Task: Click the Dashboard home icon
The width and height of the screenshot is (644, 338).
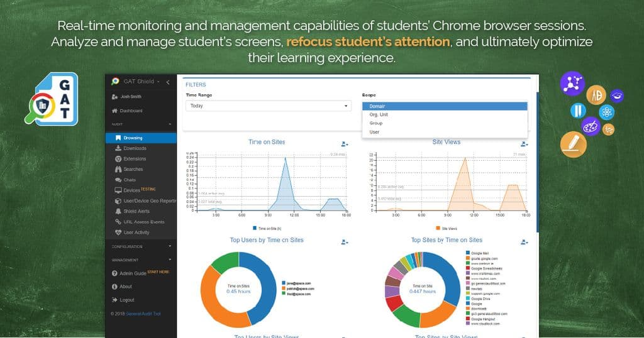Action: [x=114, y=111]
